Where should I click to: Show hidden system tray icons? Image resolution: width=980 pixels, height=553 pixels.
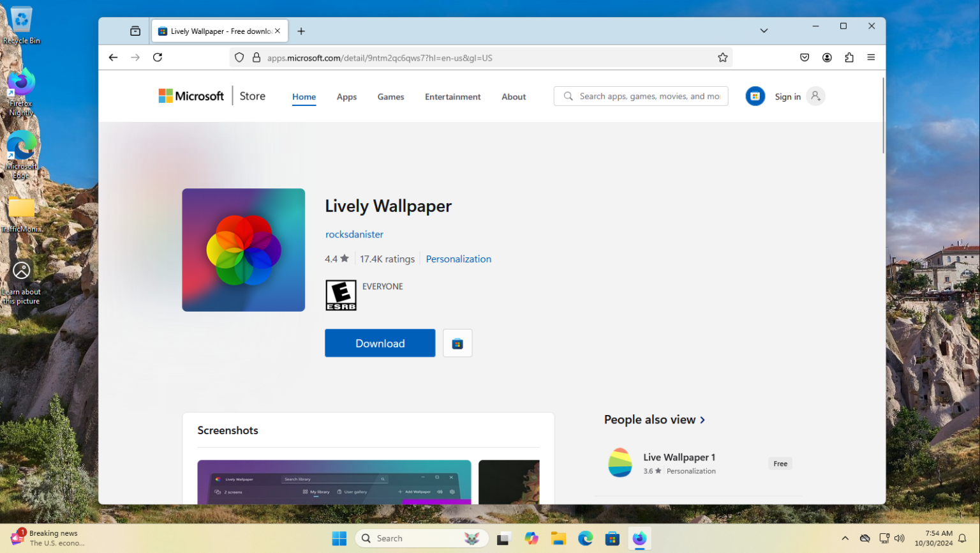click(x=845, y=538)
